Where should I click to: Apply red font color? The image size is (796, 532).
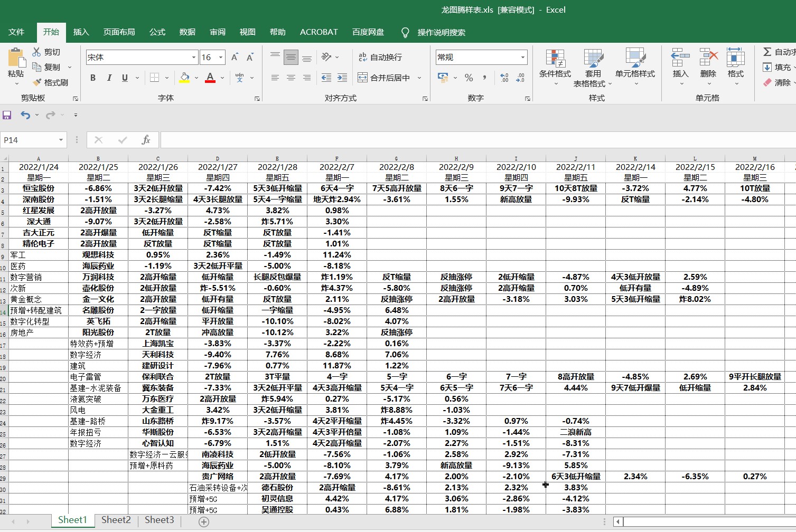(x=210, y=78)
